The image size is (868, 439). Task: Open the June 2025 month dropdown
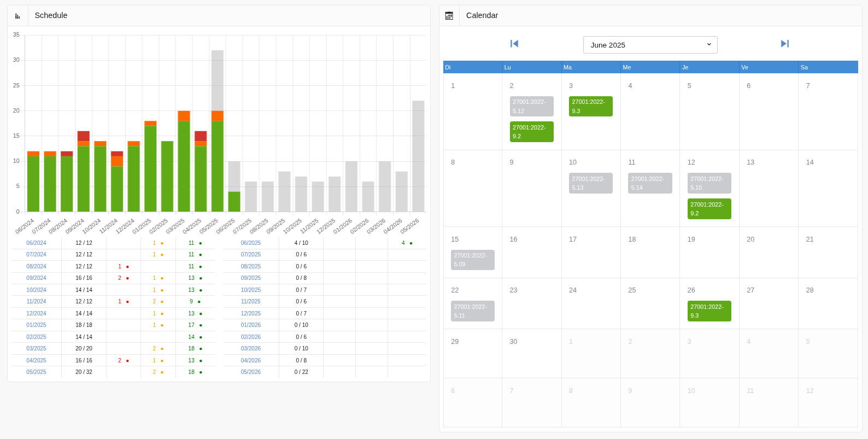pyautogui.click(x=650, y=45)
